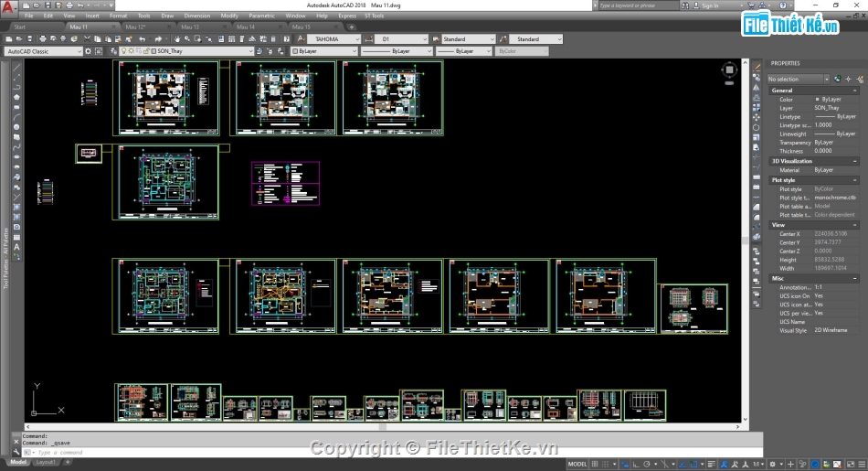The height and width of the screenshot is (471, 868).
Task: Open the Dimension menu
Action: pyautogui.click(x=197, y=16)
